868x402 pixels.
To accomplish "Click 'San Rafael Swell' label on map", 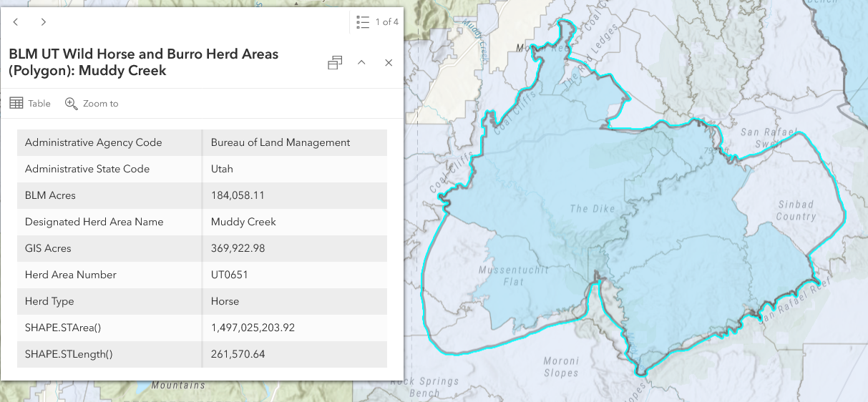I will [768, 137].
